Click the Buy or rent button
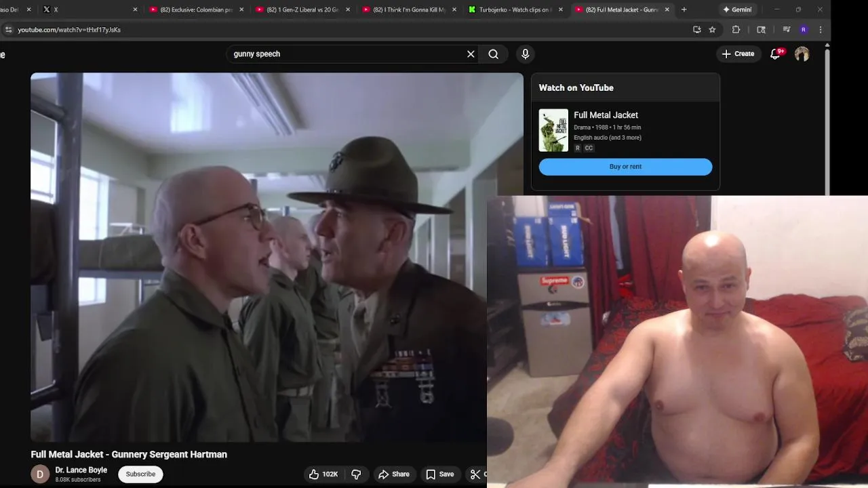868x488 pixels. point(625,167)
